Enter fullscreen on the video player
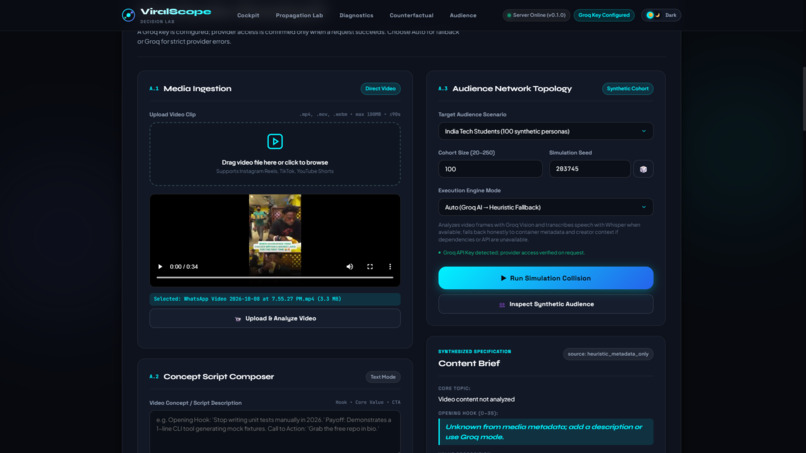Image resolution: width=806 pixels, height=453 pixels. [370, 266]
